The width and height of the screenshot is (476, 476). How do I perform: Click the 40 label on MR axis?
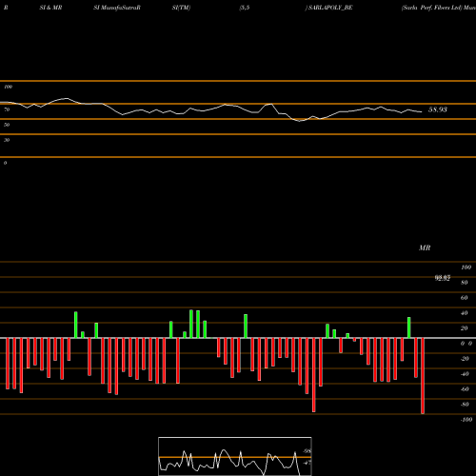(x=465, y=313)
